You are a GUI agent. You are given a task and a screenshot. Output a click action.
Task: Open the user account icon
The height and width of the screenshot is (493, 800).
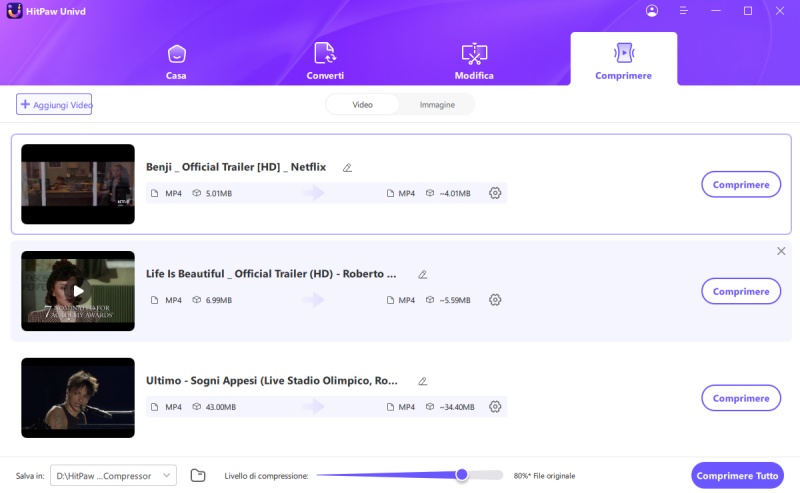(x=652, y=11)
